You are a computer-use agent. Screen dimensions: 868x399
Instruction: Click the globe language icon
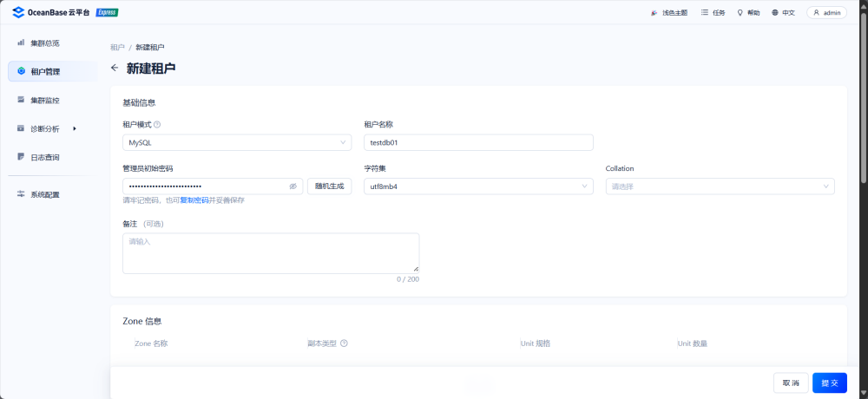click(775, 13)
